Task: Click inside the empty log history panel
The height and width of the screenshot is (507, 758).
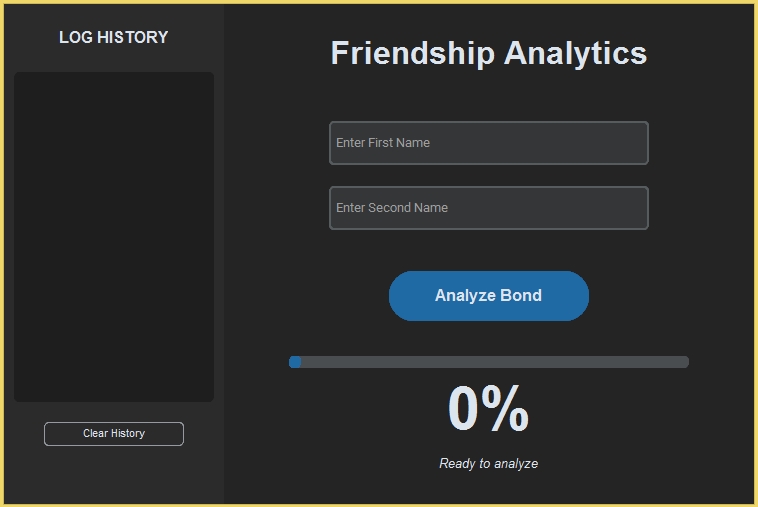Action: click(114, 237)
